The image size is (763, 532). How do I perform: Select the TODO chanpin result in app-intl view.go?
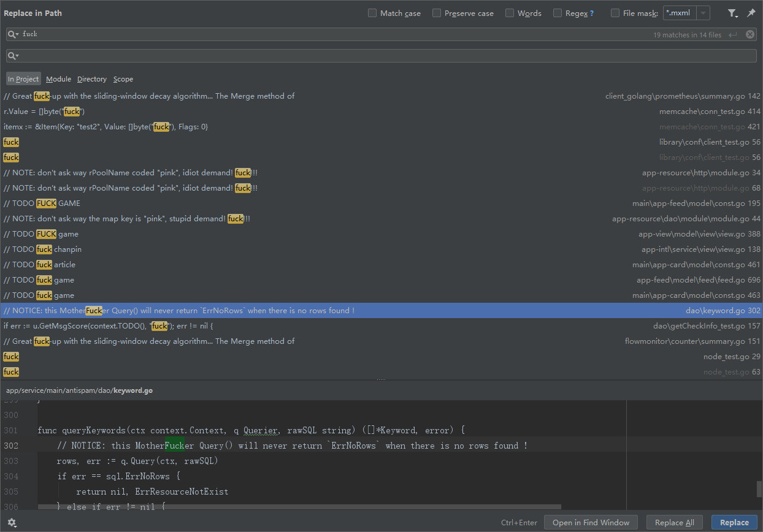coord(381,249)
